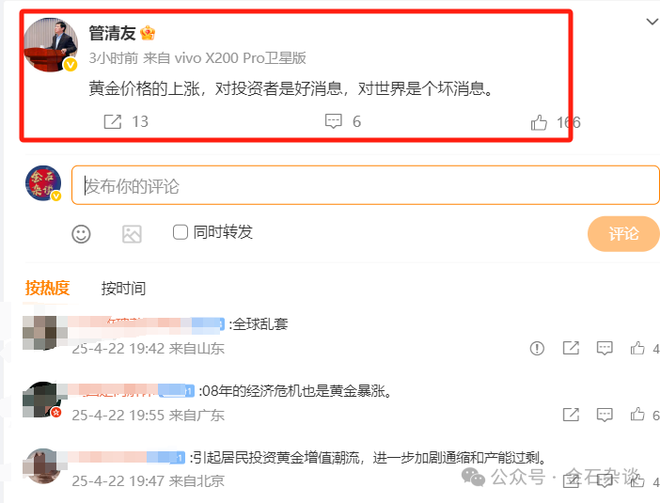The width and height of the screenshot is (660, 503).
Task: View 管清友's profile avatar photo
Action: [x=51, y=45]
